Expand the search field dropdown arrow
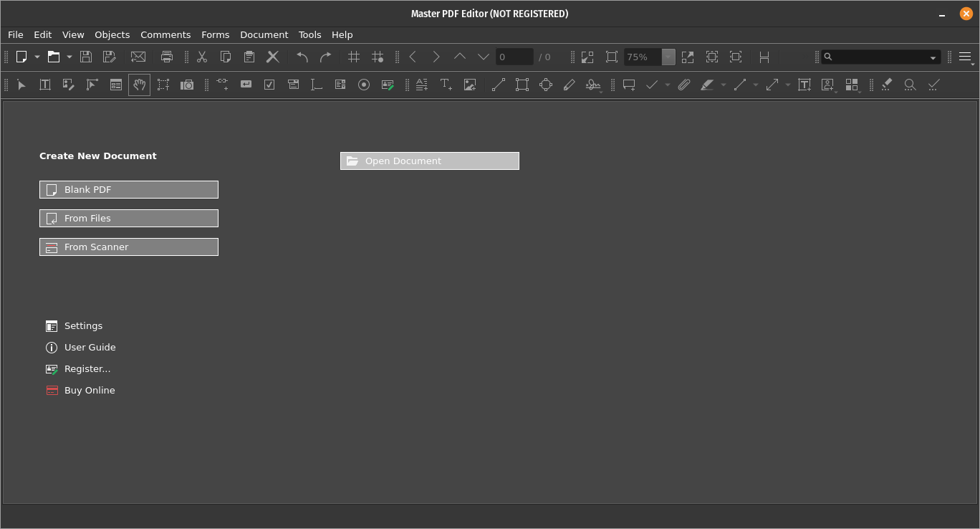The image size is (980, 529). (x=933, y=57)
